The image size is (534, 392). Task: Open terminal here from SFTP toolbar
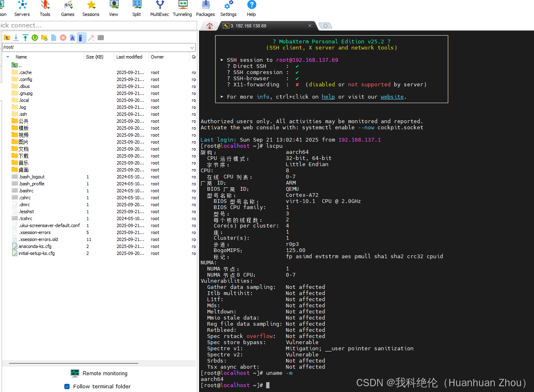pos(101,38)
